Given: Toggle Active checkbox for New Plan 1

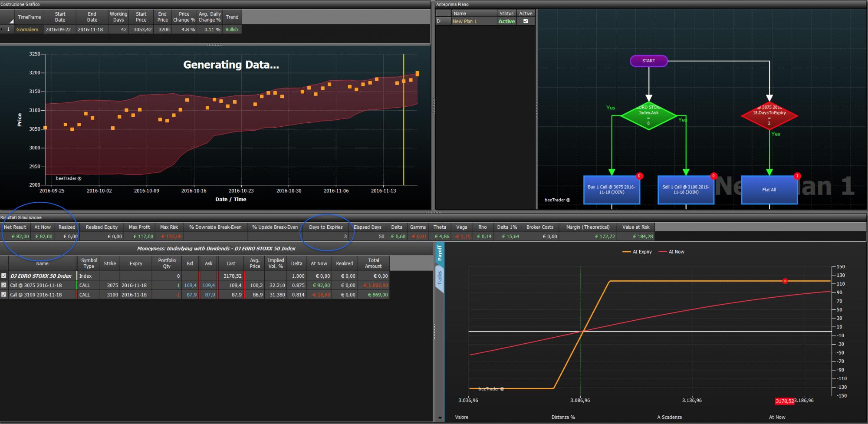Looking at the screenshot, I should pos(526,21).
